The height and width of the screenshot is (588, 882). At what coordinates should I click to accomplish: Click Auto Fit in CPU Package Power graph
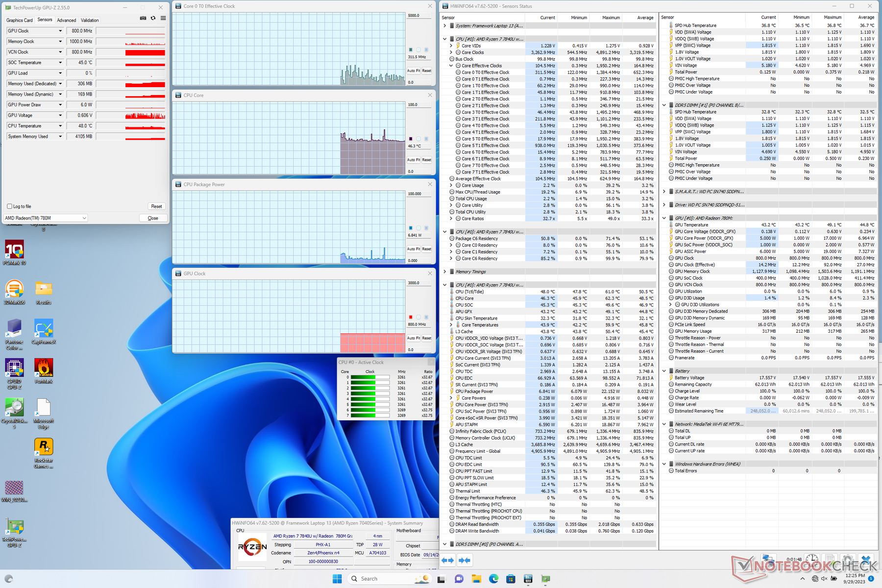(x=414, y=249)
